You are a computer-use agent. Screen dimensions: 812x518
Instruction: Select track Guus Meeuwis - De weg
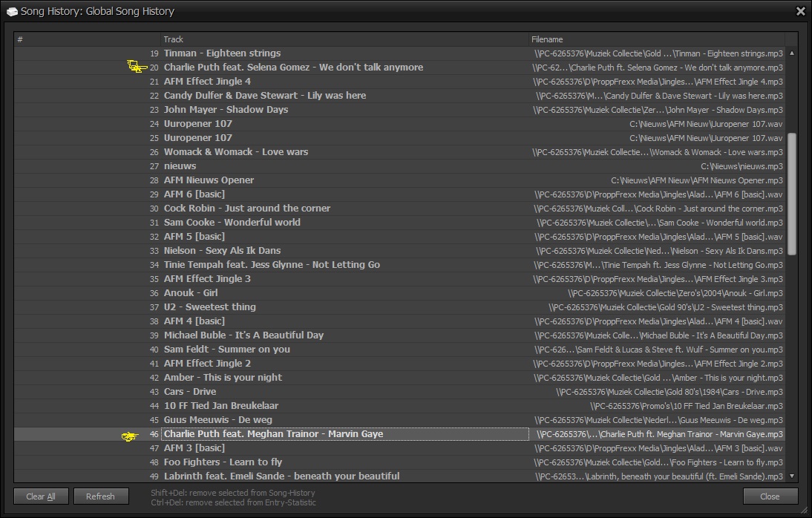click(x=217, y=420)
